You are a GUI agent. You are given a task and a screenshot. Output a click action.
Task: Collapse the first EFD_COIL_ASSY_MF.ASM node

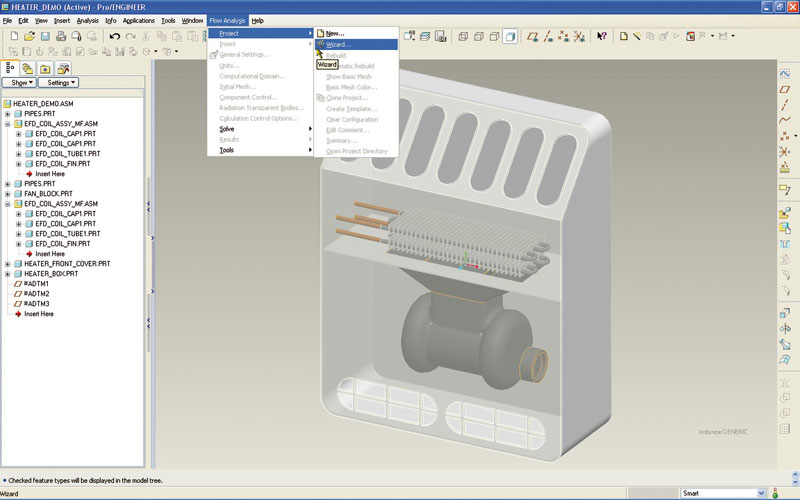pos(7,124)
